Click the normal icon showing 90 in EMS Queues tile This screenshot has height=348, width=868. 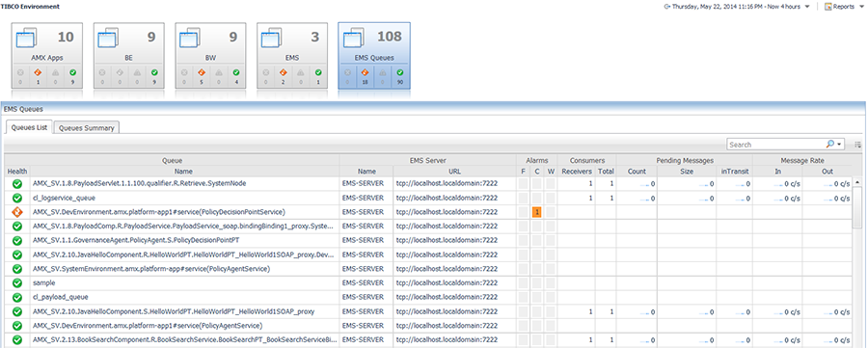pos(400,72)
